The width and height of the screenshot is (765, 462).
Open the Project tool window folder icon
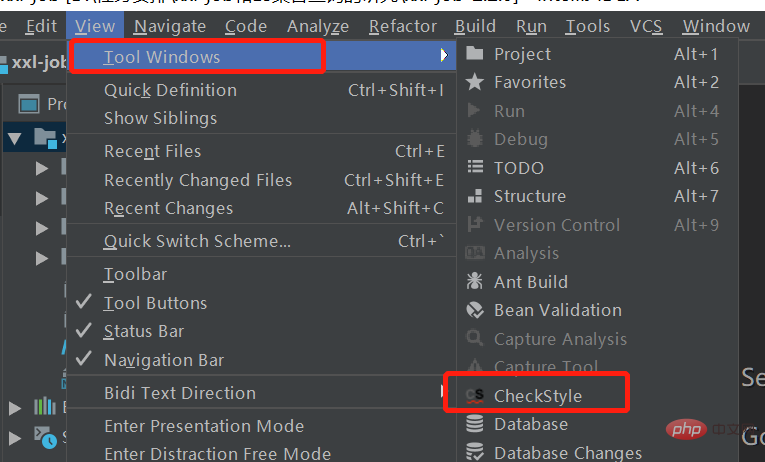475,53
